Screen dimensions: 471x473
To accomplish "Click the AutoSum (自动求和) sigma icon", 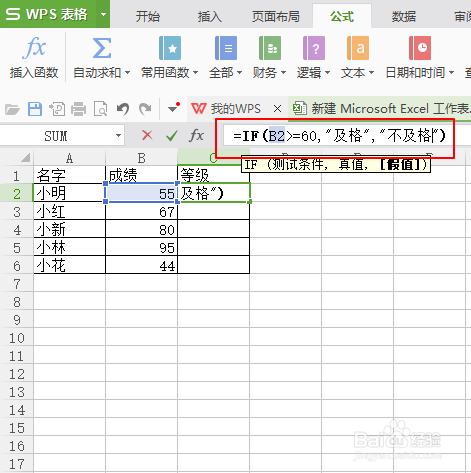I will tap(102, 48).
